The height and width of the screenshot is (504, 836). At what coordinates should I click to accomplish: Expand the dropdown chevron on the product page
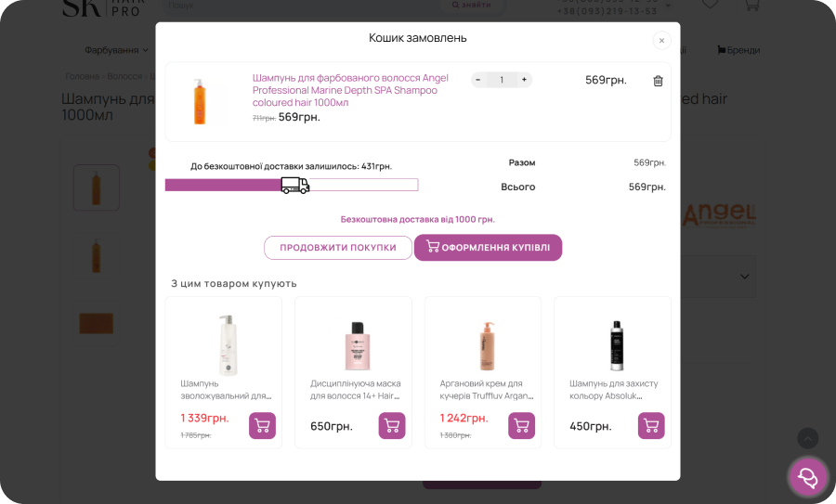click(745, 277)
